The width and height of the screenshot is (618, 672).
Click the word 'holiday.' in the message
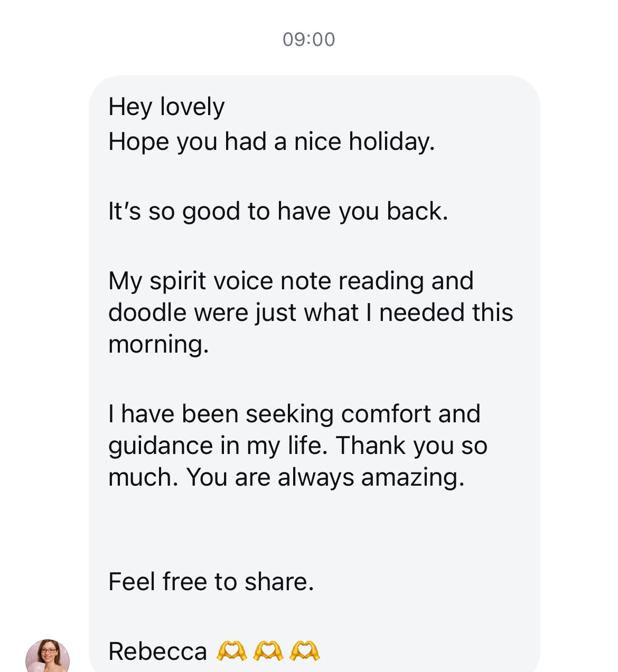392,141
